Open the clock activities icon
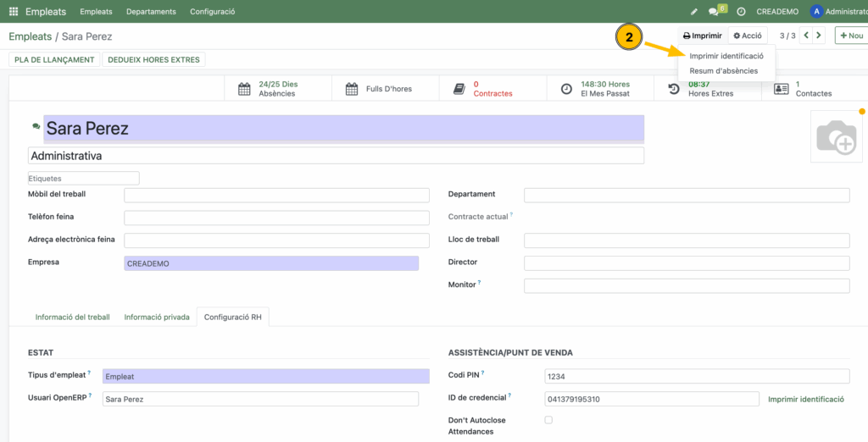This screenshot has width=868, height=442. pos(741,12)
